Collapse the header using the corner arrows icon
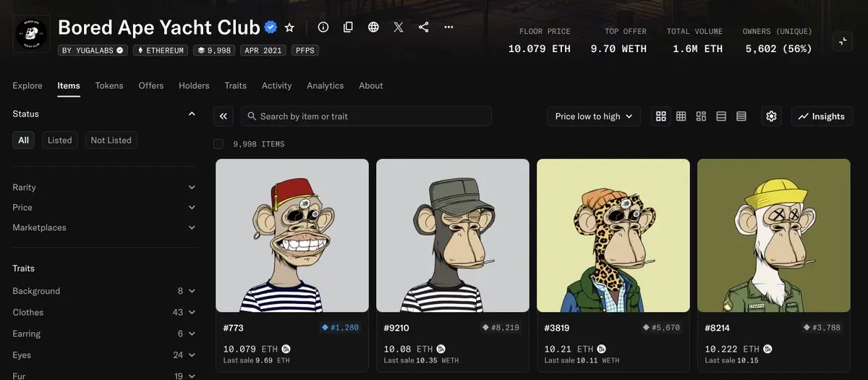The height and width of the screenshot is (380, 868). [843, 42]
